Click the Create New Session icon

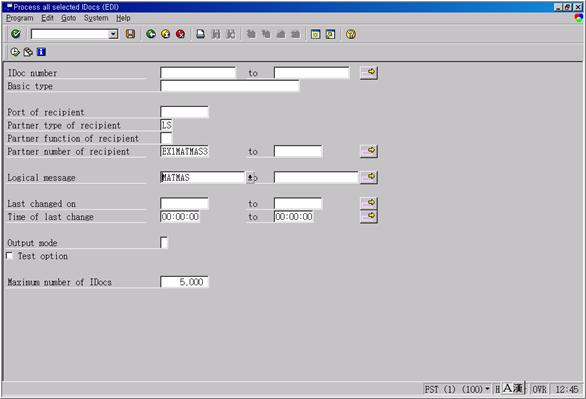click(x=316, y=34)
